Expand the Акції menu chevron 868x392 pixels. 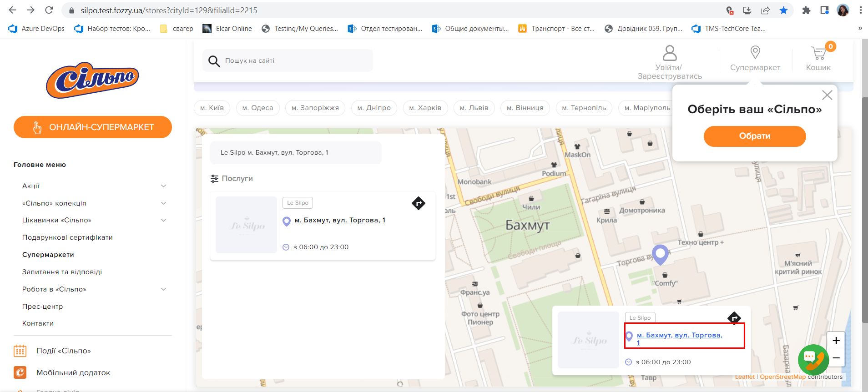coord(164,186)
